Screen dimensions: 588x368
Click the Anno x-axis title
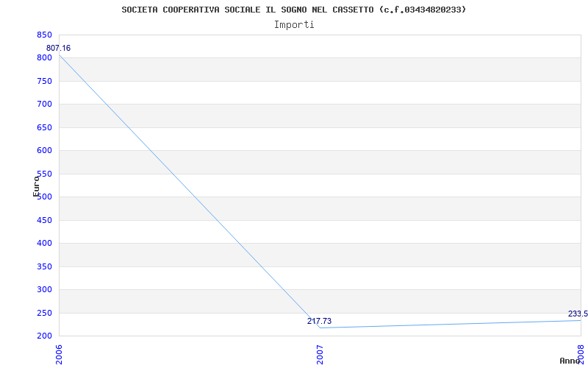point(569,361)
